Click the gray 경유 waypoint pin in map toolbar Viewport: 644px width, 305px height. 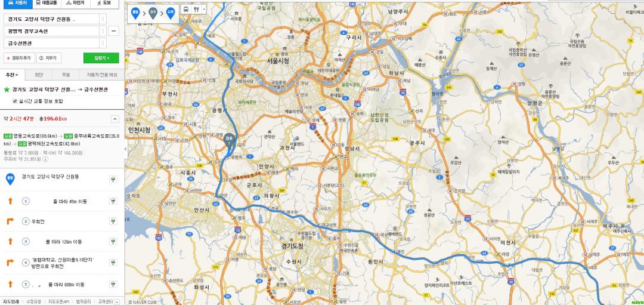[x=153, y=13]
